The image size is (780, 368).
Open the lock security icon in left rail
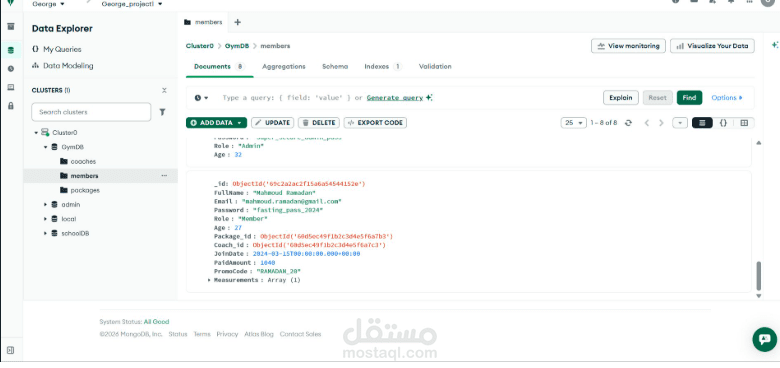(11, 105)
